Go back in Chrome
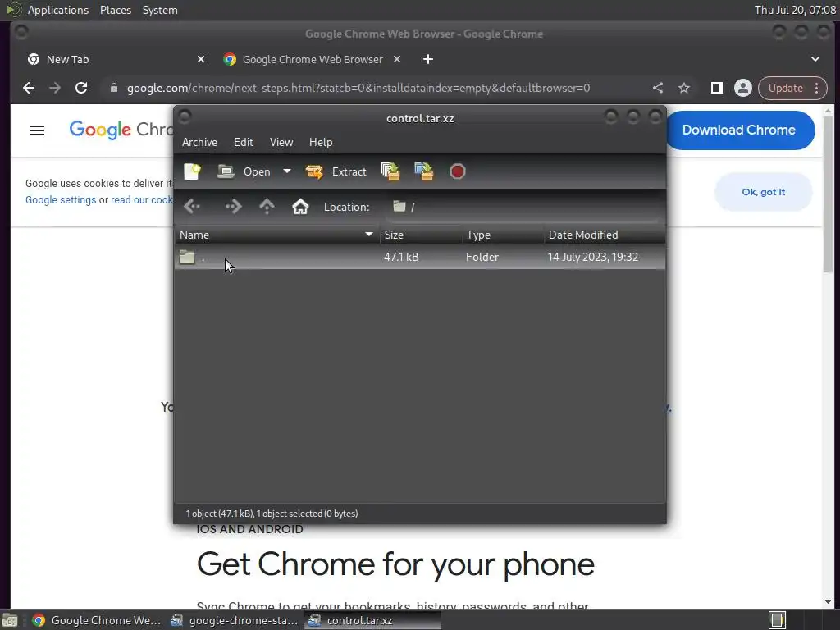 point(29,88)
